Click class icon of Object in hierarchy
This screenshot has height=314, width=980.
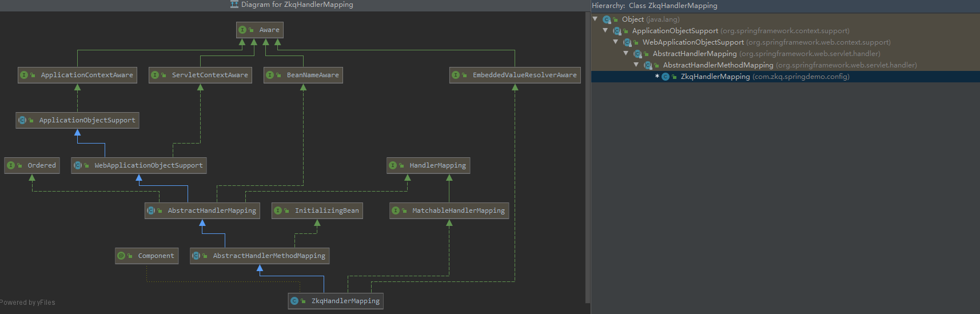pyautogui.click(x=607, y=19)
